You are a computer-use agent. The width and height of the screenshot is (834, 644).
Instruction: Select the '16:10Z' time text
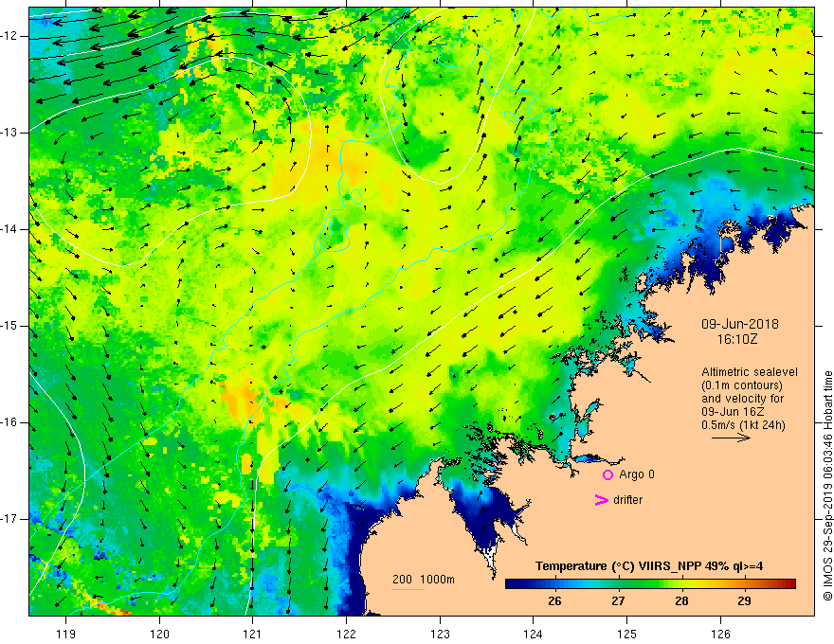[x=736, y=339]
